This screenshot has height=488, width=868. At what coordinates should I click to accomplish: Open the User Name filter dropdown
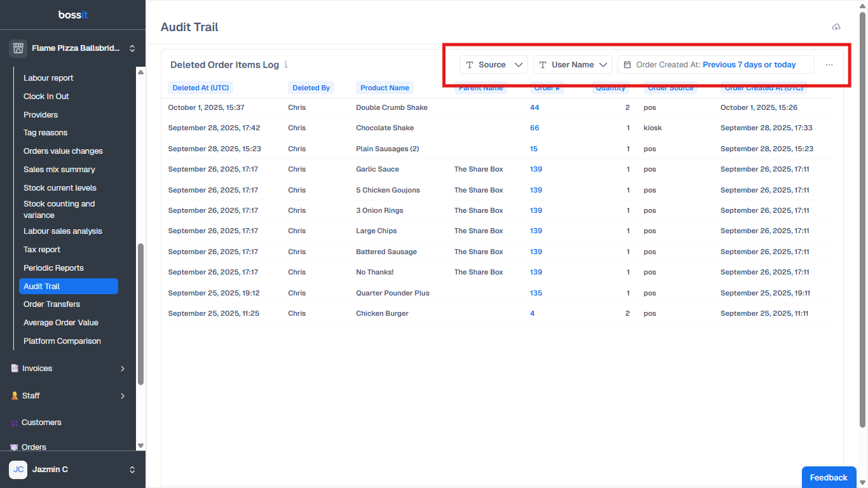(x=572, y=65)
